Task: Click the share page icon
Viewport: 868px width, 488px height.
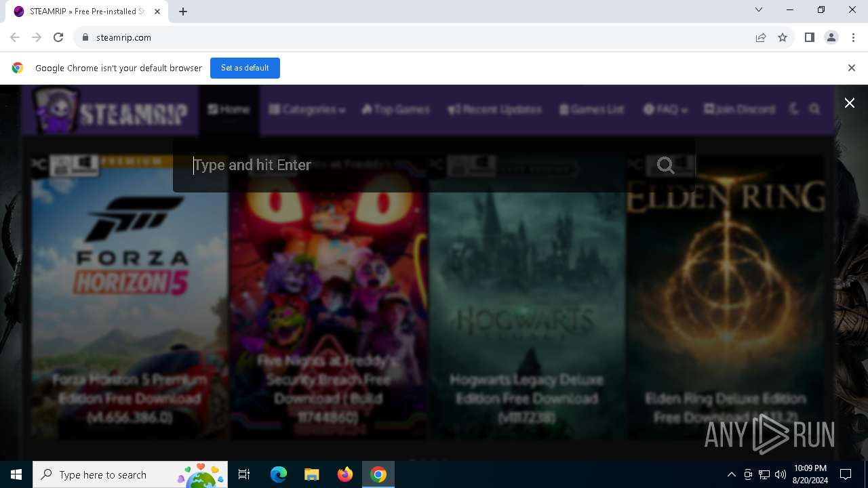Action: point(761,37)
